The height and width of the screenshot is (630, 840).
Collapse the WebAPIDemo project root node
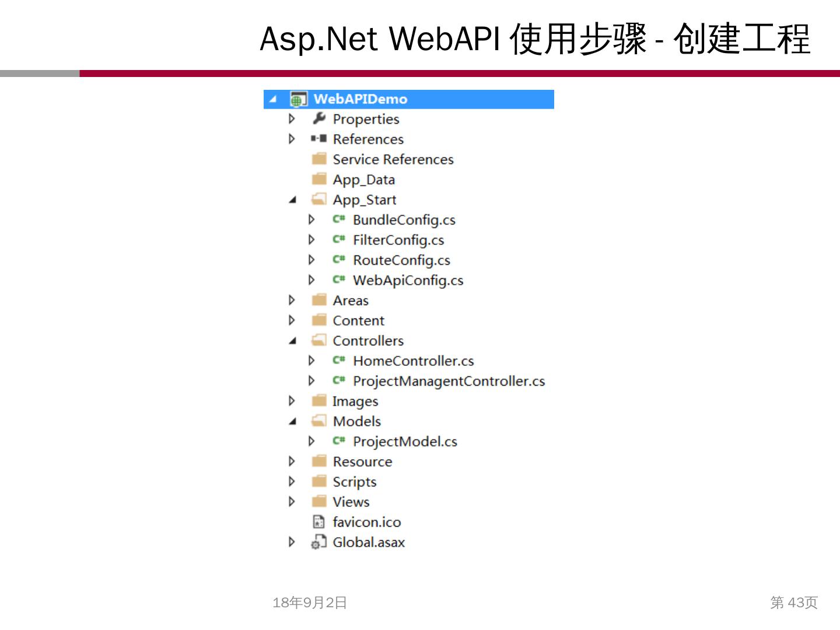click(272, 100)
